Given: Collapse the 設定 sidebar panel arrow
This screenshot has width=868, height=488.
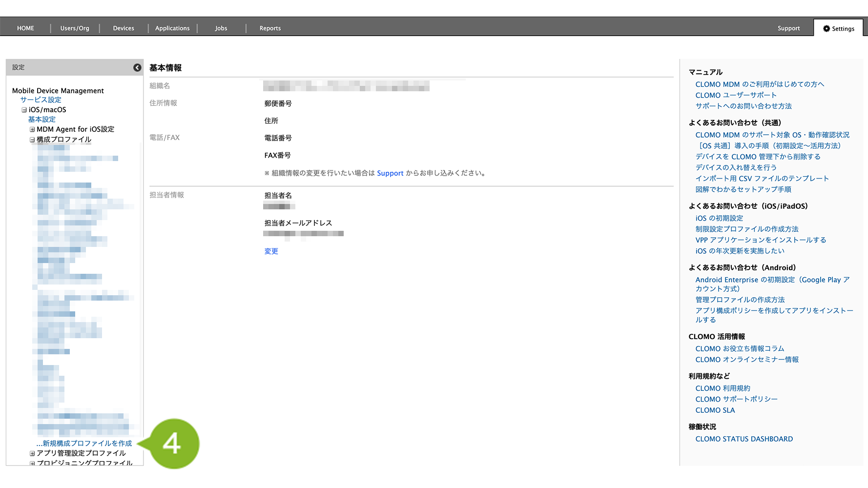Looking at the screenshot, I should 137,68.
